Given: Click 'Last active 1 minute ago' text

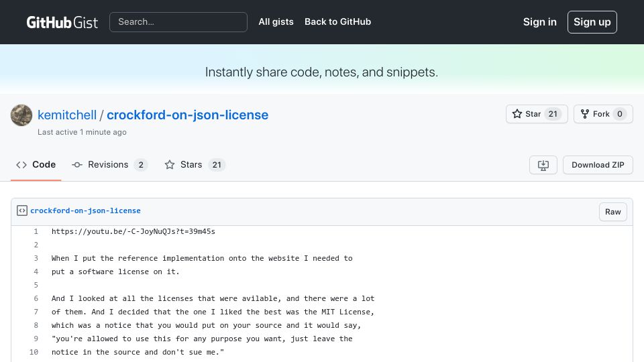Looking at the screenshot, I should click(82, 132).
